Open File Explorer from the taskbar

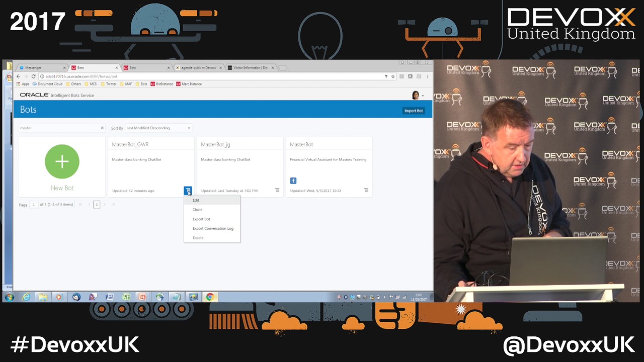[42, 297]
